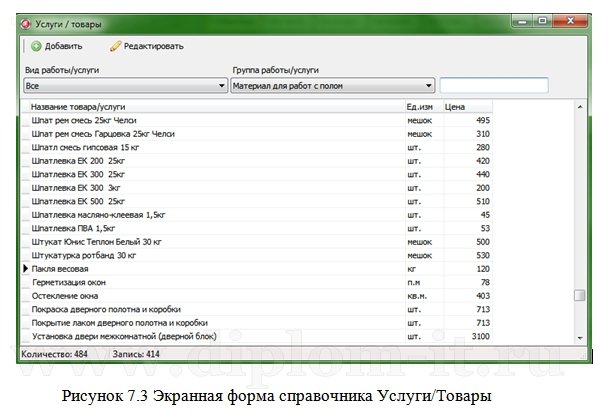610x415 pixels.
Task: Select row Шпатлевка ЕК 300 25кг
Action: pos(257,174)
